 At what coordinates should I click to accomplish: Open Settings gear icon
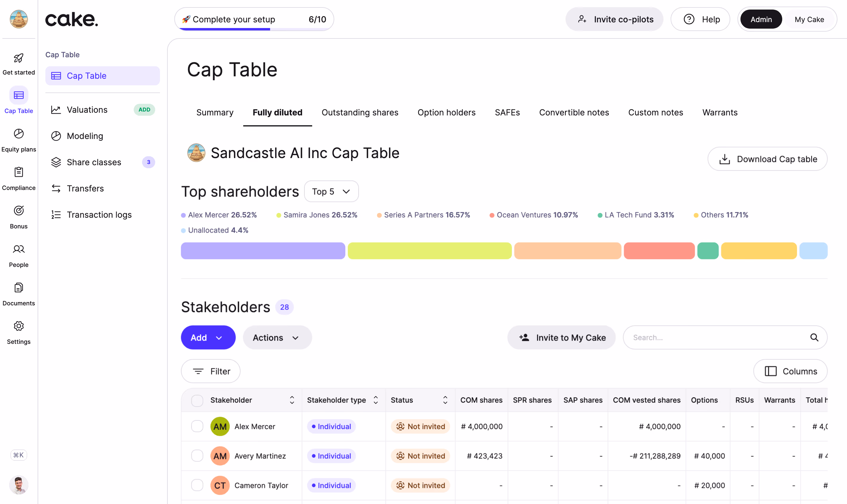pyautogui.click(x=19, y=326)
